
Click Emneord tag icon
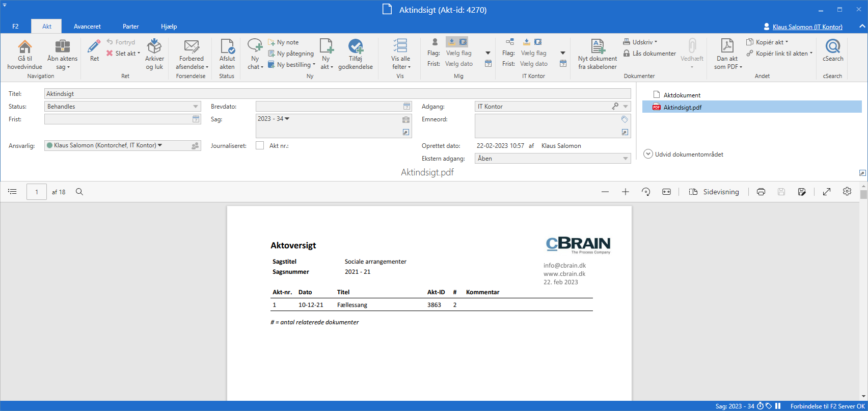(x=625, y=119)
